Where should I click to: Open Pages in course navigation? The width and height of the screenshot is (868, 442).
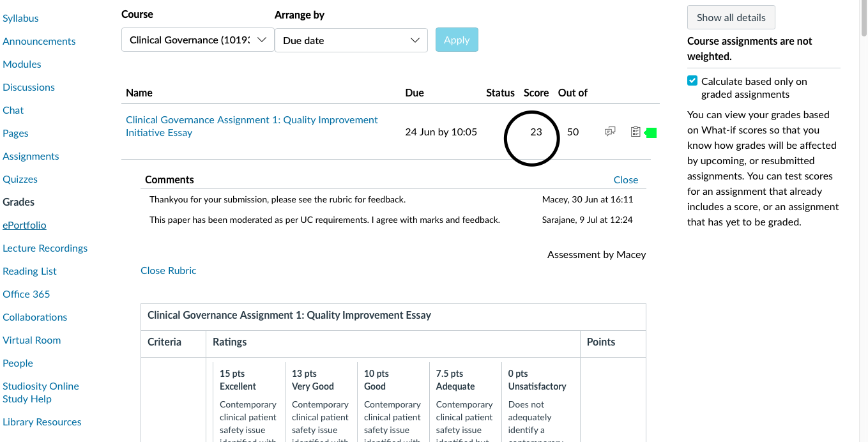(x=15, y=133)
